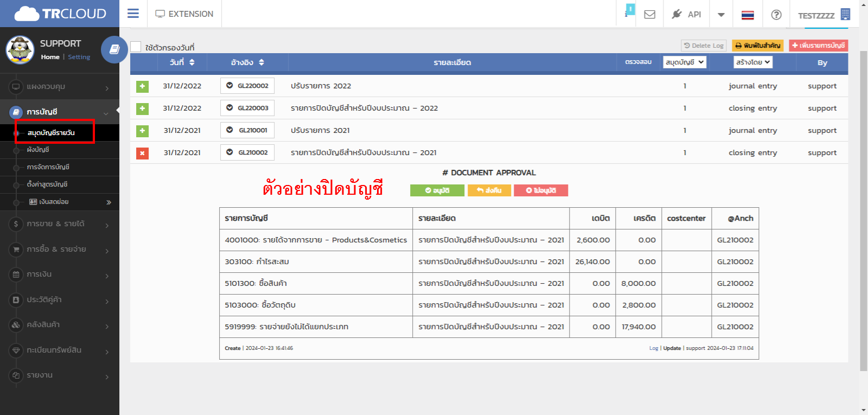The width and height of the screenshot is (868, 415).
Task: Switch language via Thai flag icon
Action: [748, 15]
